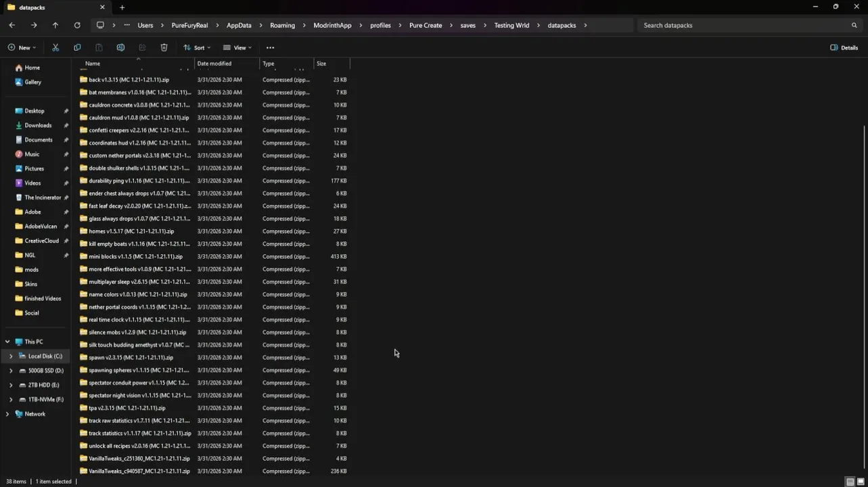Sort by the Type column header
This screenshot has height=487, width=868.
click(x=287, y=64)
